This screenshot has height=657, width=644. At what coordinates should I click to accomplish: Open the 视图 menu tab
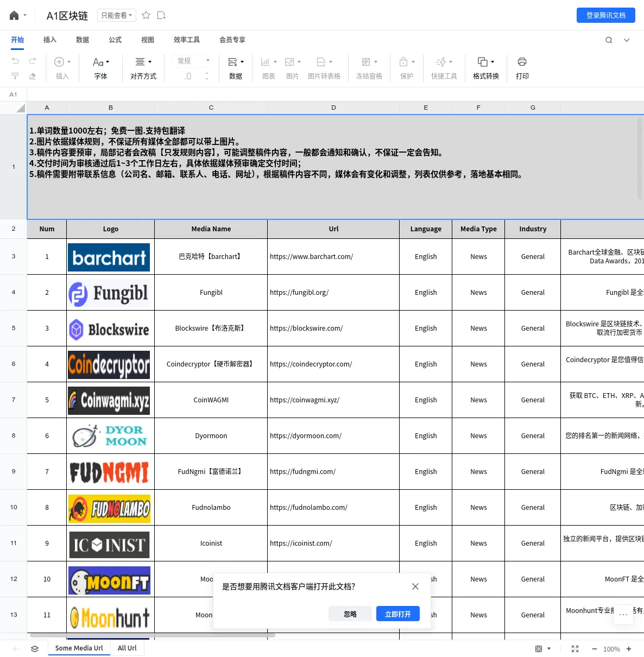coord(148,40)
